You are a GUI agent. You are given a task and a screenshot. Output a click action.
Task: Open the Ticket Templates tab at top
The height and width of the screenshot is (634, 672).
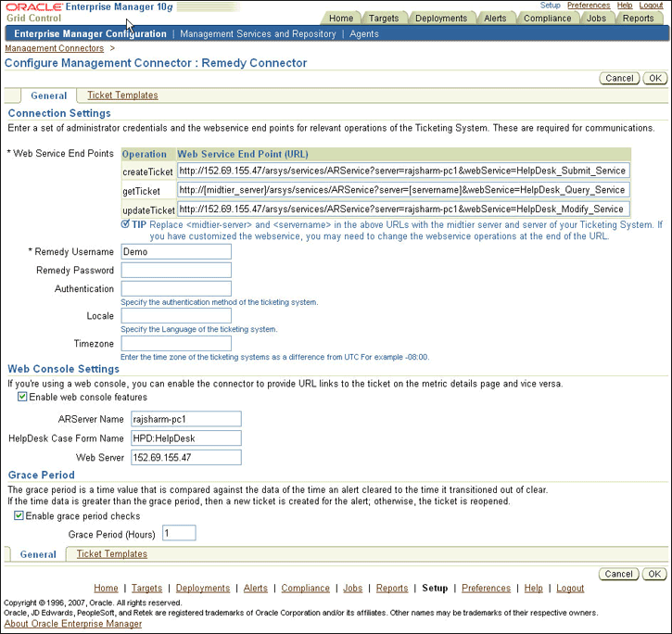coord(122,95)
